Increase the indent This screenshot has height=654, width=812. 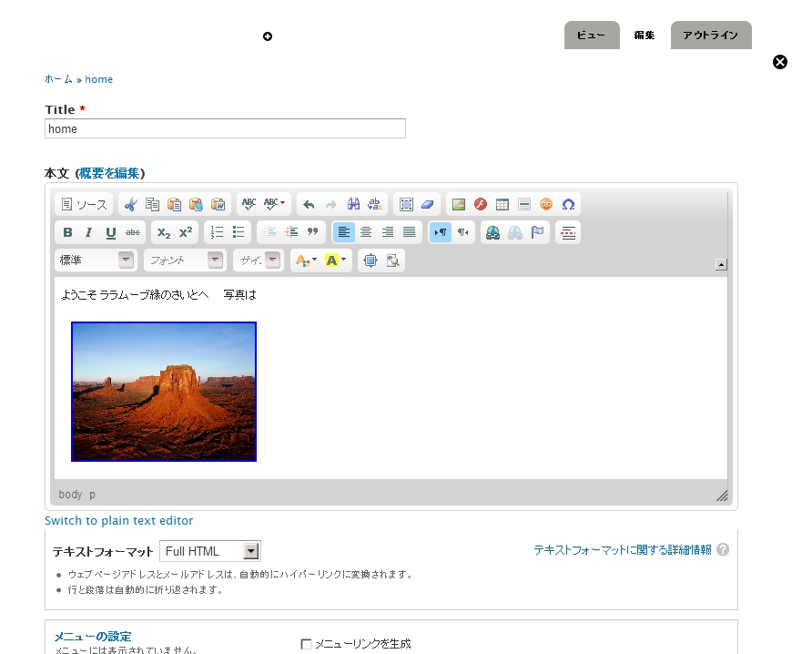pos(291,232)
